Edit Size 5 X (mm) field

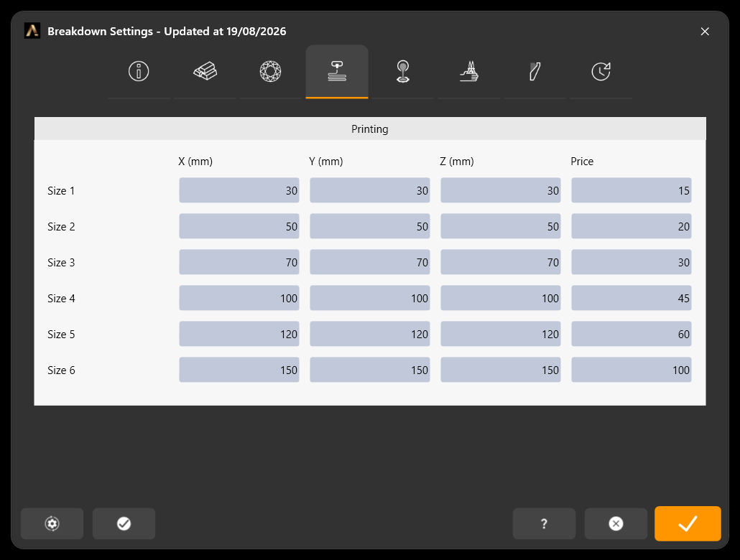click(x=239, y=334)
